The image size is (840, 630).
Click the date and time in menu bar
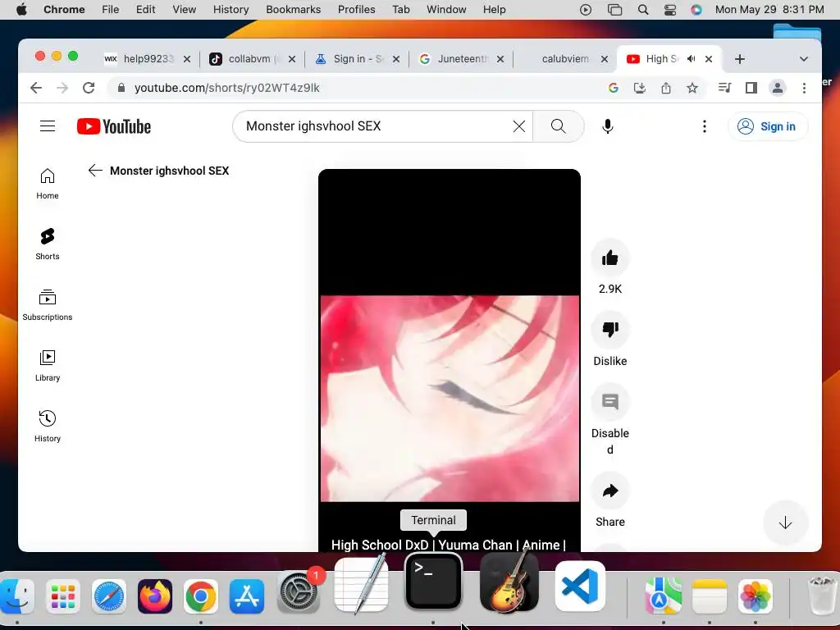769,10
